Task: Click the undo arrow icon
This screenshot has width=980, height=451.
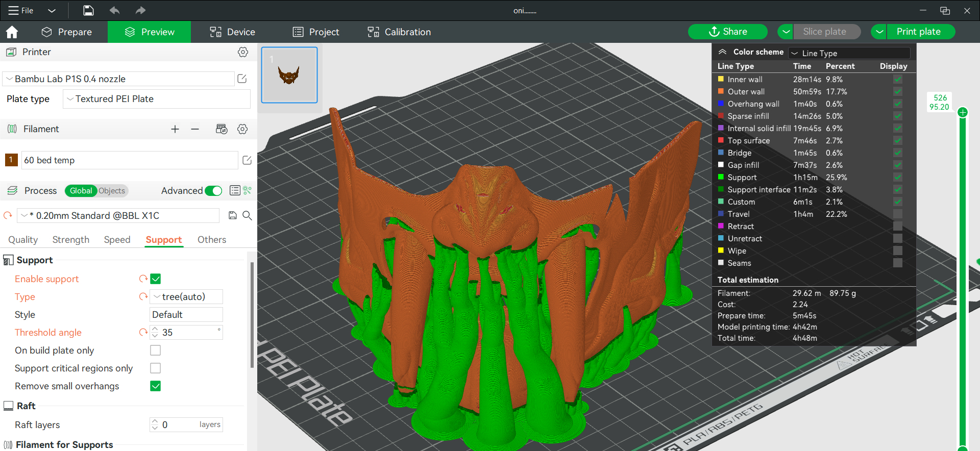Action: pos(114,10)
